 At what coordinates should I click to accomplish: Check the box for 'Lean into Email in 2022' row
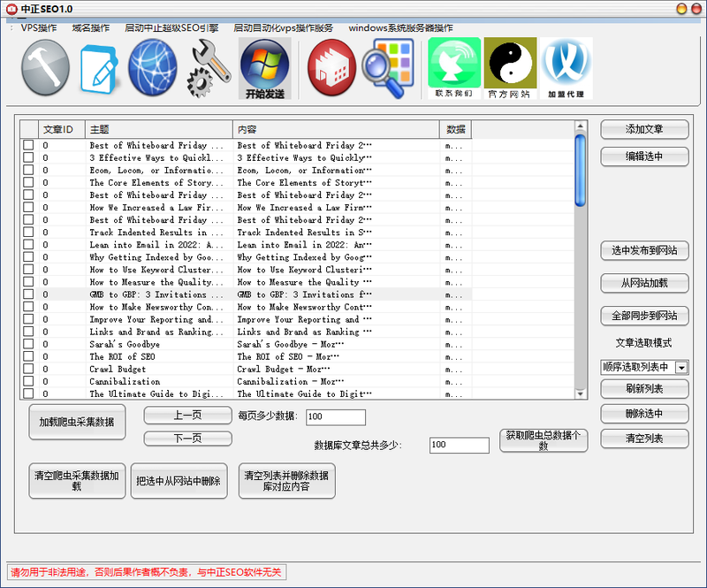coord(28,245)
